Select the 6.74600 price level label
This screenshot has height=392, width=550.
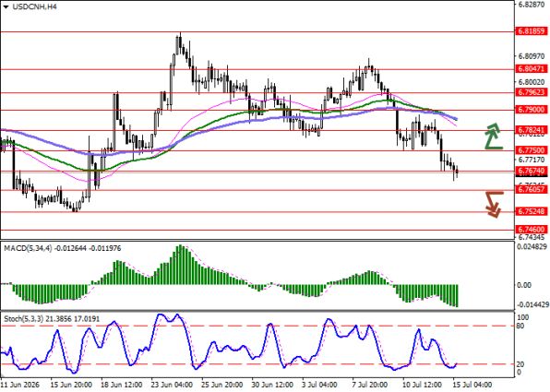click(x=532, y=230)
